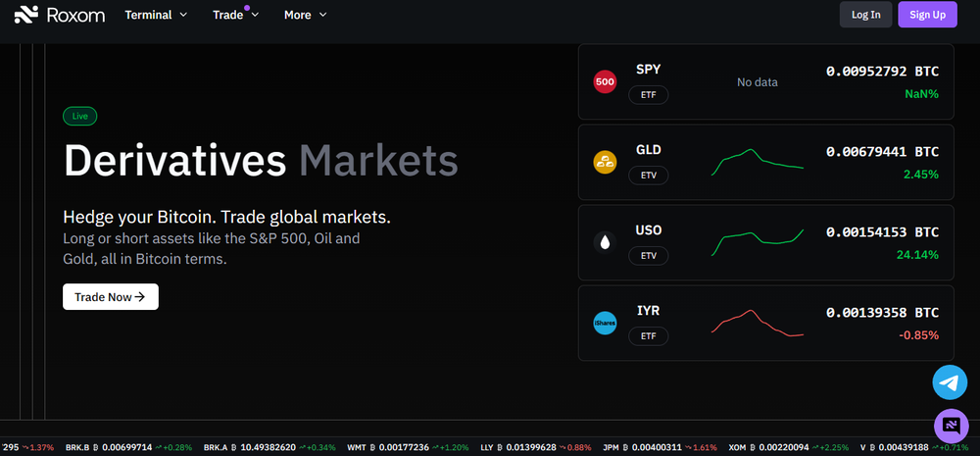The width and height of the screenshot is (980, 456).
Task: Click the SPY 'No data' label
Action: point(758,82)
